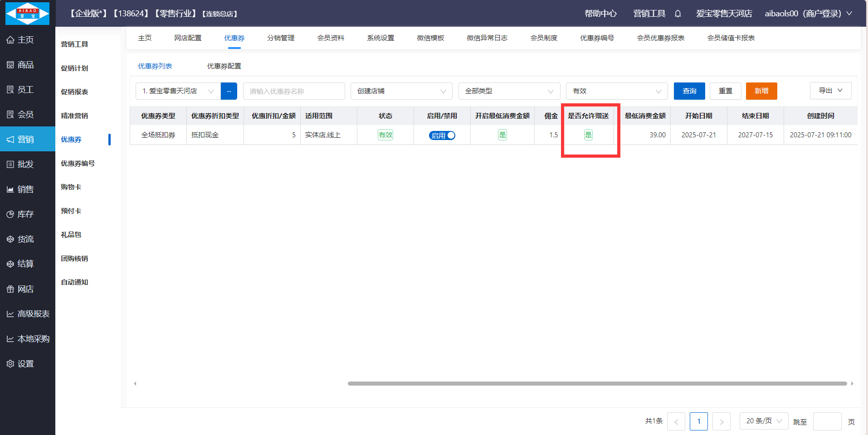Click the orange 新增 button
Screen dimensions: 868x435
click(761, 91)
